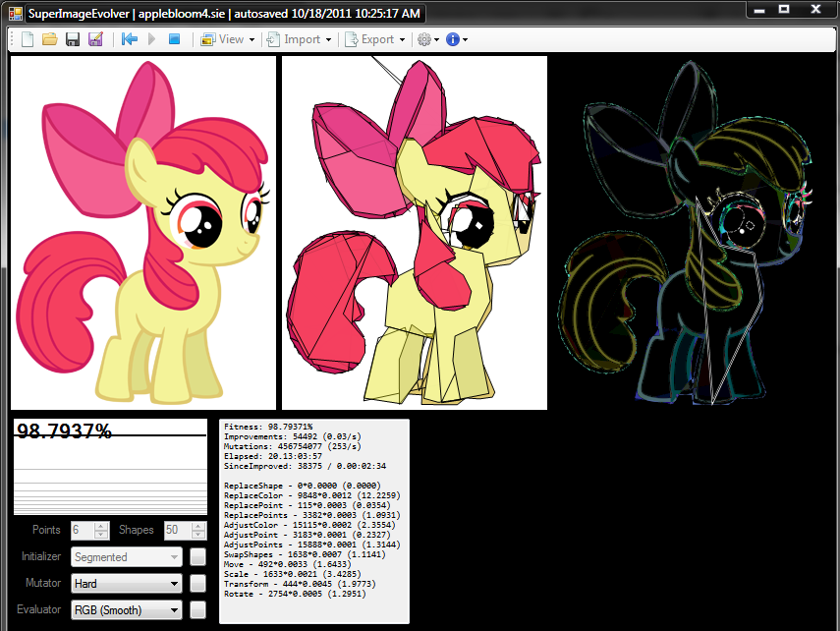Click the black difference image panel
The image size is (840, 631).
click(x=686, y=233)
